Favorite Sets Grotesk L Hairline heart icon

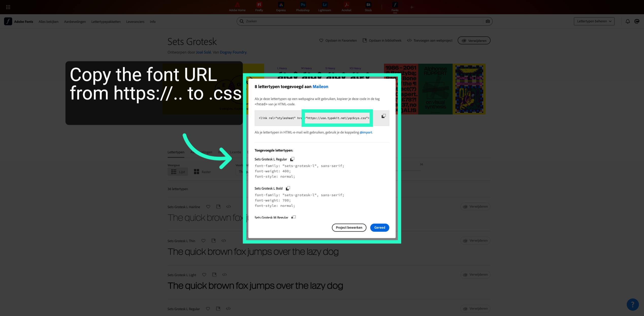(x=208, y=207)
